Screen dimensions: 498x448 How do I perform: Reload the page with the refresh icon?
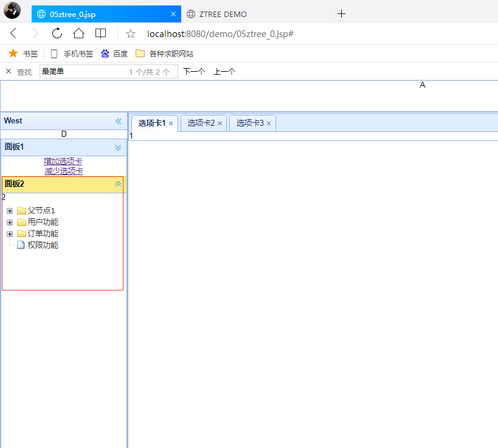pyautogui.click(x=57, y=33)
